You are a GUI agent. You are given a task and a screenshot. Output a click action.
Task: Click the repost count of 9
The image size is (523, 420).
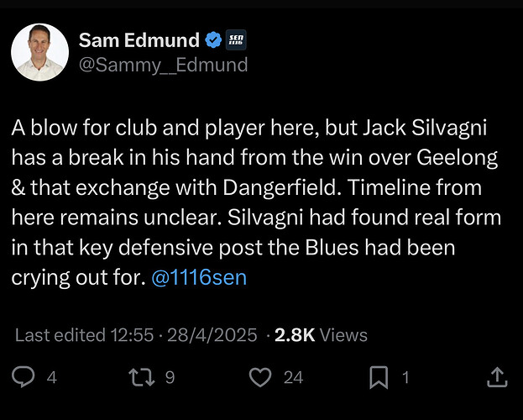pos(170,378)
